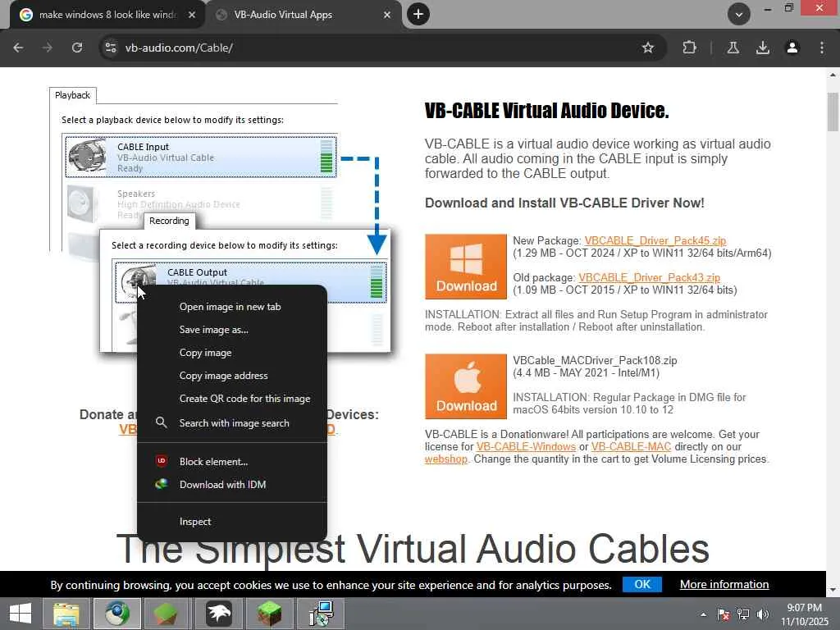
Task: Expand the tab search dropdown arrow
Action: pyautogui.click(x=739, y=14)
